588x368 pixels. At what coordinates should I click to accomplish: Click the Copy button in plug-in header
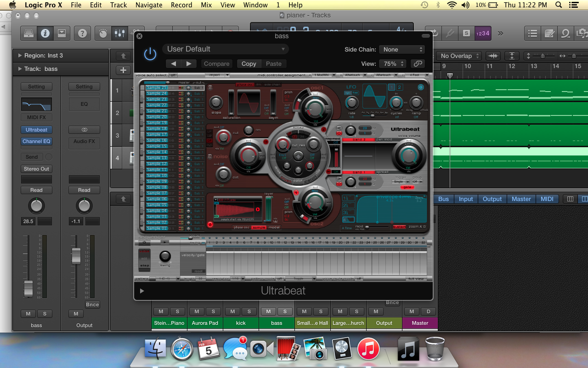pyautogui.click(x=249, y=63)
